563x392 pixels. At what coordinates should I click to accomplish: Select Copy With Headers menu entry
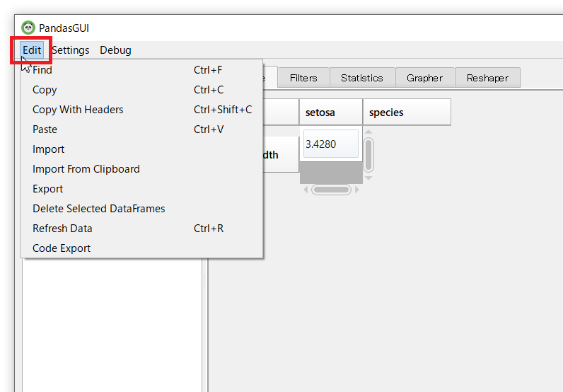pos(78,110)
